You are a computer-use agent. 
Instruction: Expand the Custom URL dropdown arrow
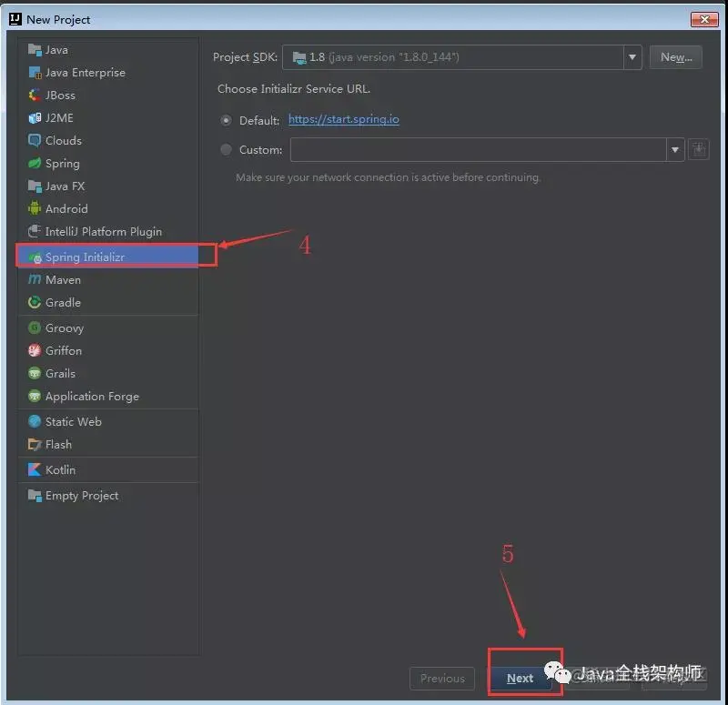(x=675, y=149)
